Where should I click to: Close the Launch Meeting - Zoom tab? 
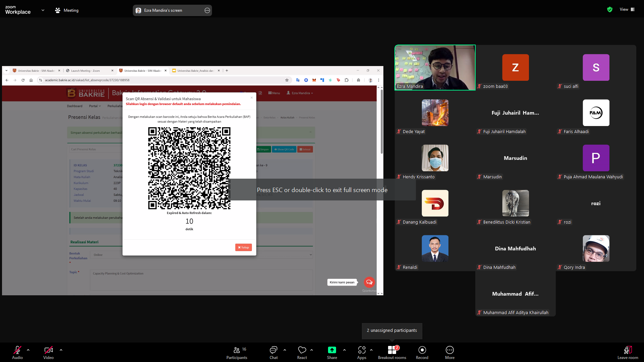112,71
